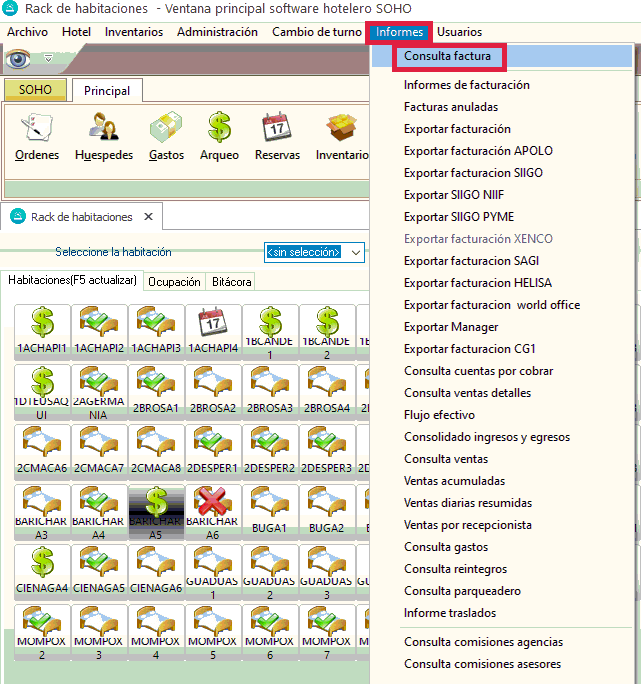Click the Inventario box icon
Screen dimensions: 641x684
pyautogui.click(x=341, y=136)
